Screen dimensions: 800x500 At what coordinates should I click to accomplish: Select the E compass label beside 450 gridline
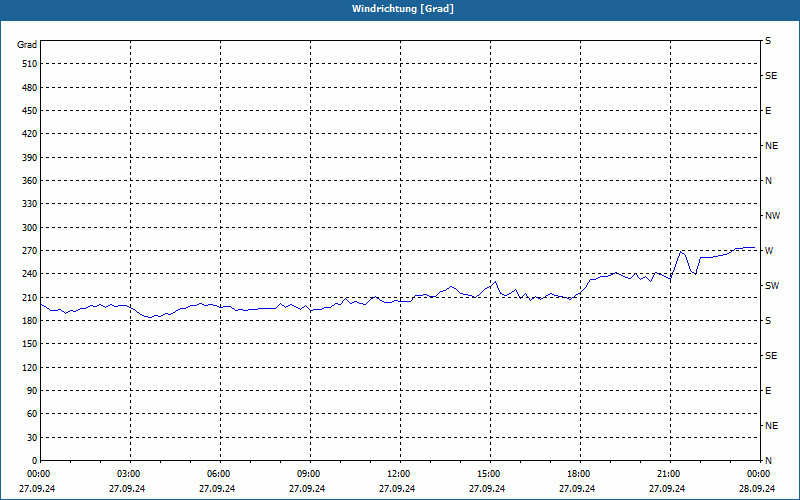(x=768, y=111)
